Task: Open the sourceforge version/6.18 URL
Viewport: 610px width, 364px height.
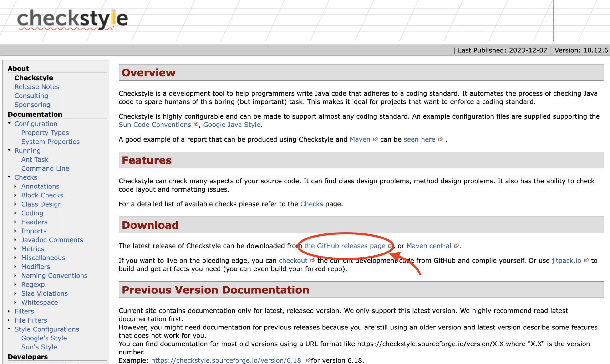Action: 226,361
